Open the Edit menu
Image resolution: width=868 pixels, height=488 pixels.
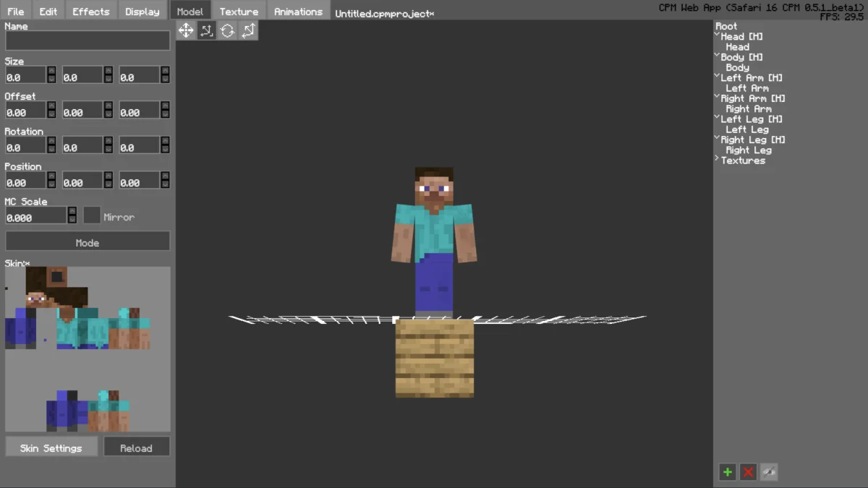pyautogui.click(x=48, y=11)
